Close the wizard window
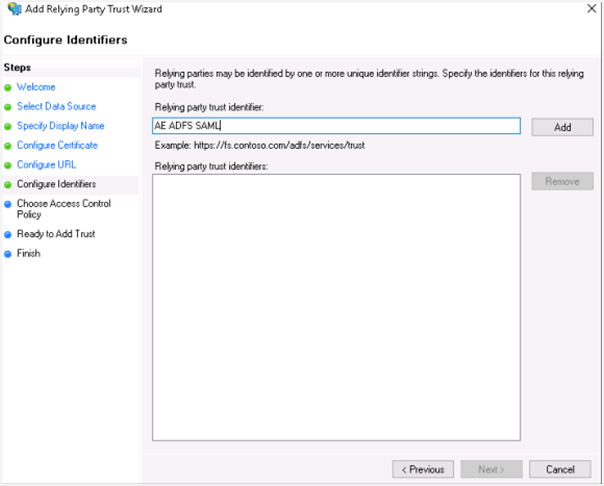Screen dimensions: 604x486 coord(587,9)
